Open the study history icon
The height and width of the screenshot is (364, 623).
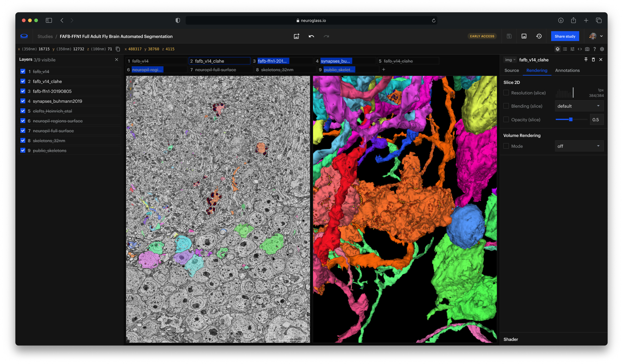pyautogui.click(x=539, y=36)
